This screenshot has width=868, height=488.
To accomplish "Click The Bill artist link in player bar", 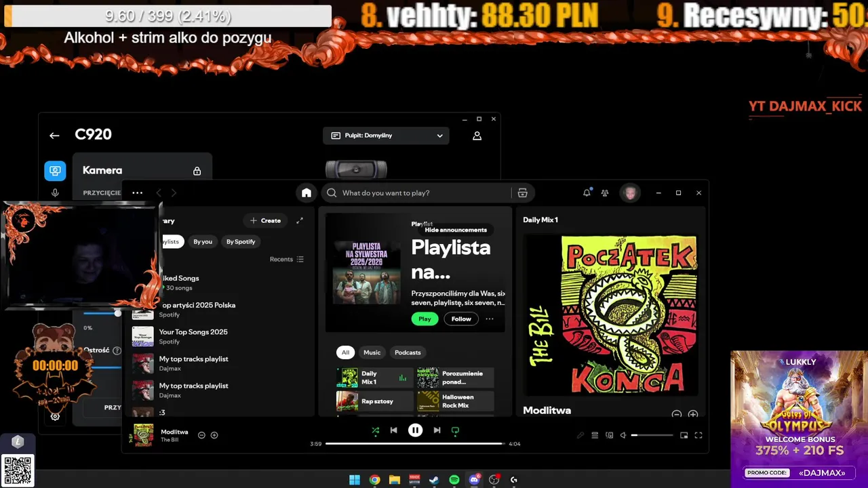I will click(170, 440).
